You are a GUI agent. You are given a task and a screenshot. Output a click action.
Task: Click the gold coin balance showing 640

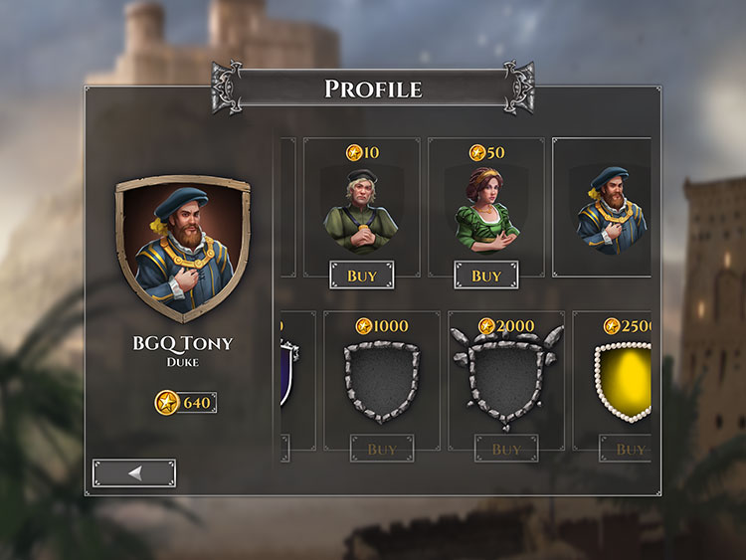pos(186,403)
